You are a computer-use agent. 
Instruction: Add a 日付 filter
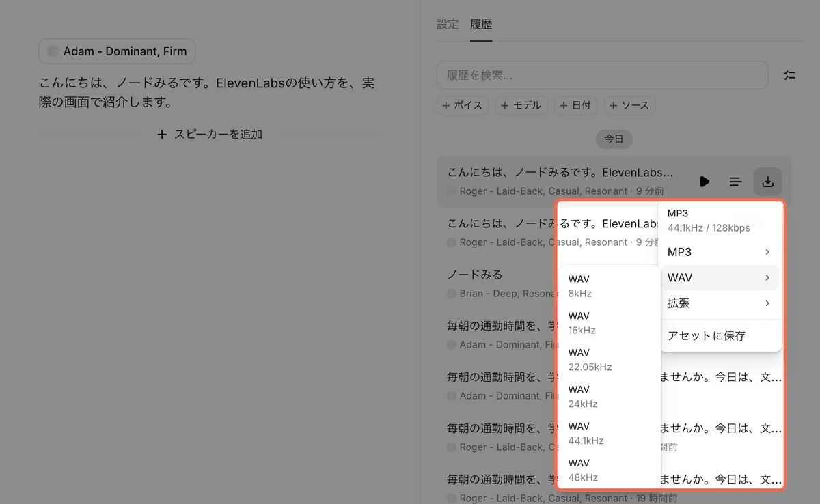click(x=575, y=106)
